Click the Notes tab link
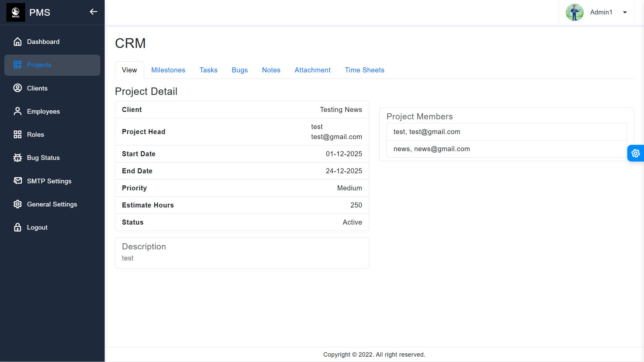 pyautogui.click(x=271, y=70)
